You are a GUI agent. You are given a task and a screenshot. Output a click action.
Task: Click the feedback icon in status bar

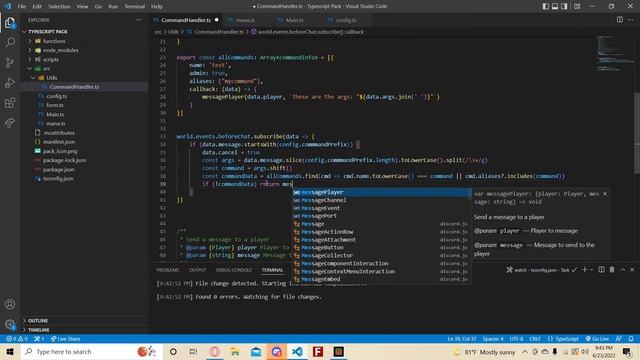(619, 339)
